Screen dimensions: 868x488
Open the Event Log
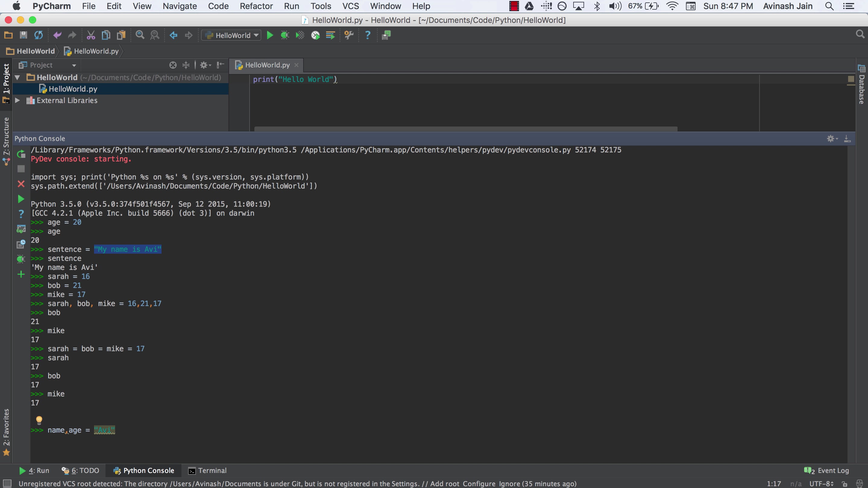(826, 470)
